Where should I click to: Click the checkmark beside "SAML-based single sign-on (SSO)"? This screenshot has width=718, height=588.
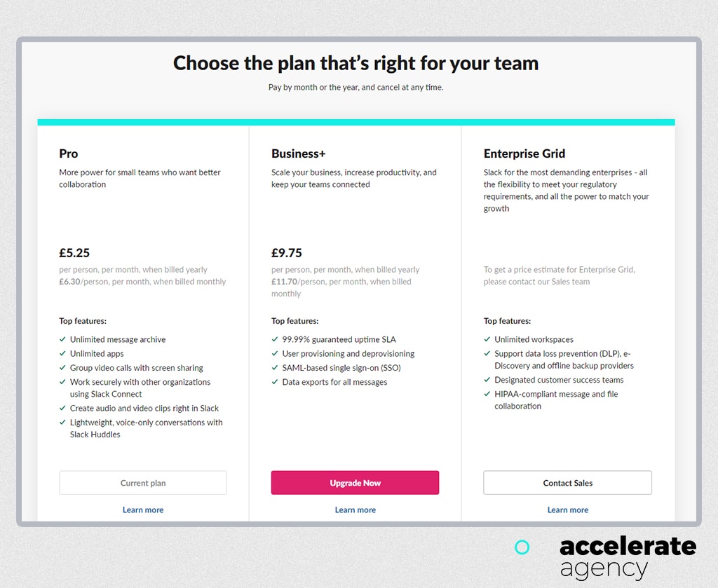point(275,368)
